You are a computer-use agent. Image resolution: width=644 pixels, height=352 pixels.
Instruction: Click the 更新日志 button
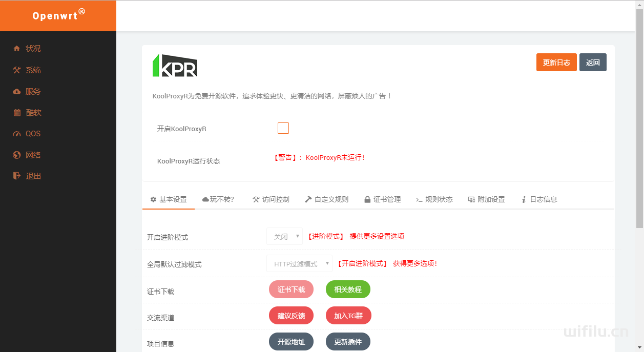[556, 63]
